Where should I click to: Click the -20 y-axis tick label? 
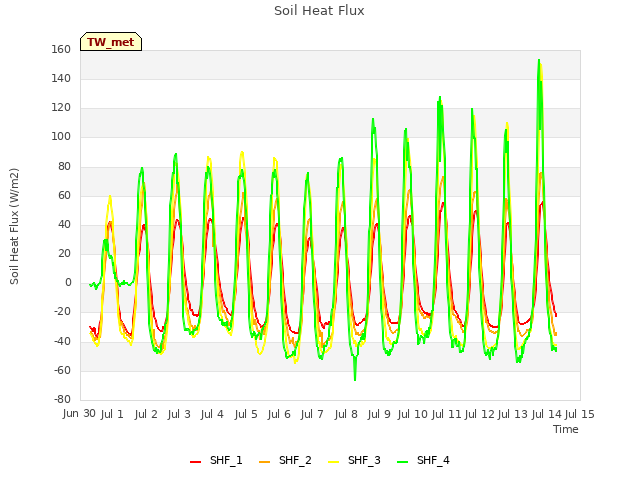(62, 312)
